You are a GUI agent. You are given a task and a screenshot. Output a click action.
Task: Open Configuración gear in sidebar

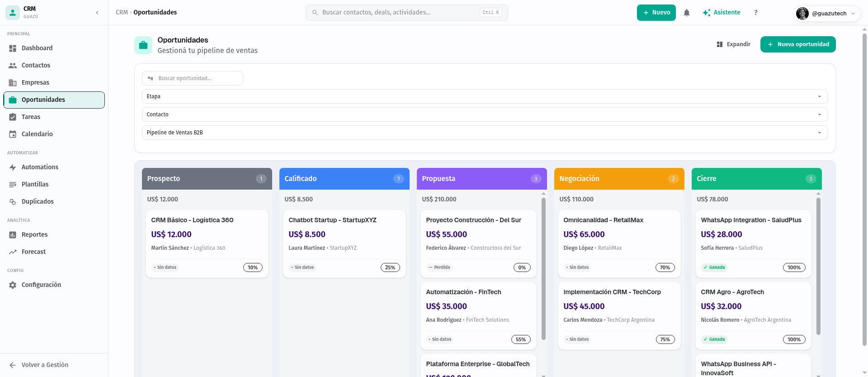click(13, 285)
